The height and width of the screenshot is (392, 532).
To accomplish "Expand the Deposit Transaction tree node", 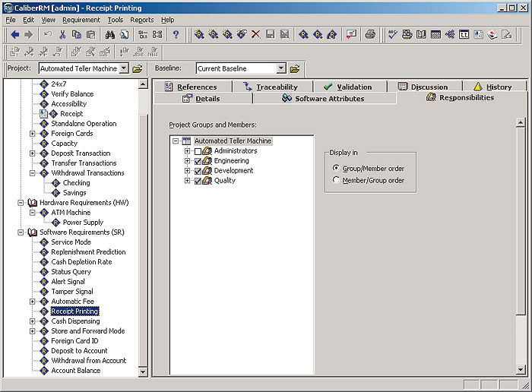I will pos(32,153).
